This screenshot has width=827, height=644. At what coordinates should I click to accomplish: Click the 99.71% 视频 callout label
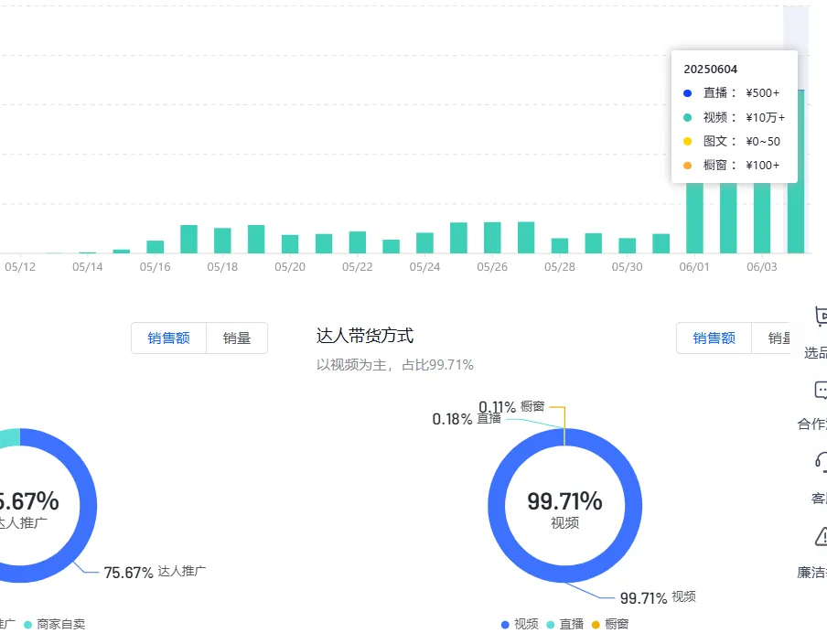[x=659, y=597]
